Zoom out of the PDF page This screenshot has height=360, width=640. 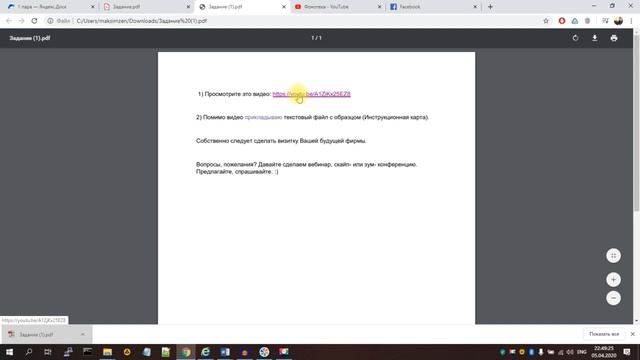pos(613,298)
